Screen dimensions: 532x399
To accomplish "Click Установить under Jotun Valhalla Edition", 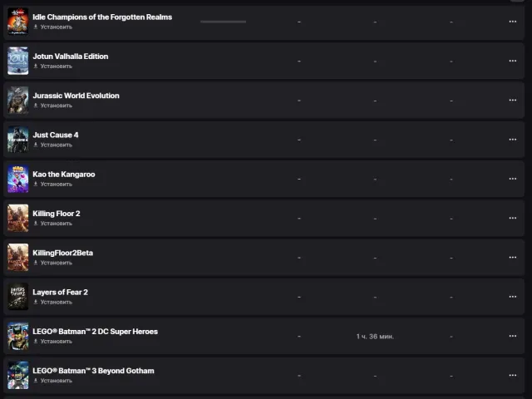I will [53, 66].
